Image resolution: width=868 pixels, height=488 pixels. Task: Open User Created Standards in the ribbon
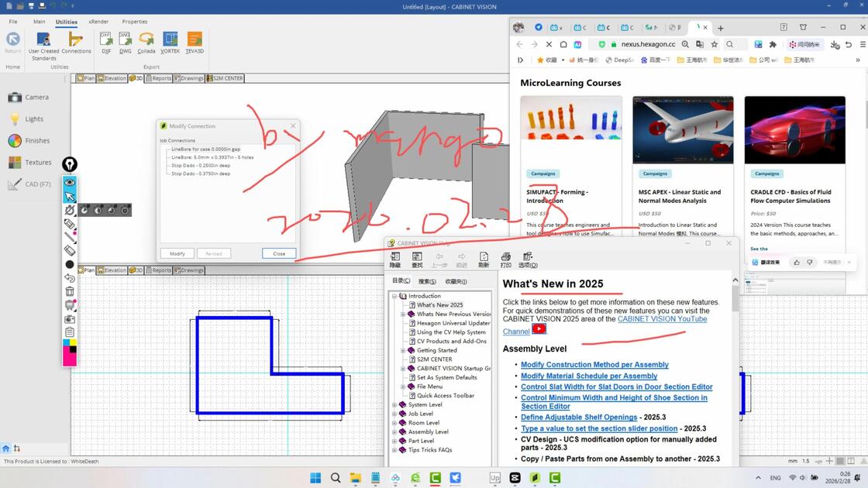click(43, 46)
